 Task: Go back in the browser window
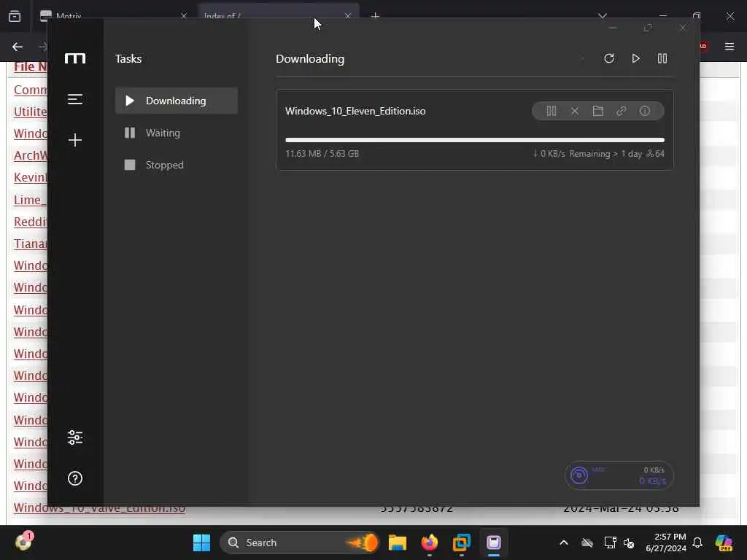coord(18,47)
